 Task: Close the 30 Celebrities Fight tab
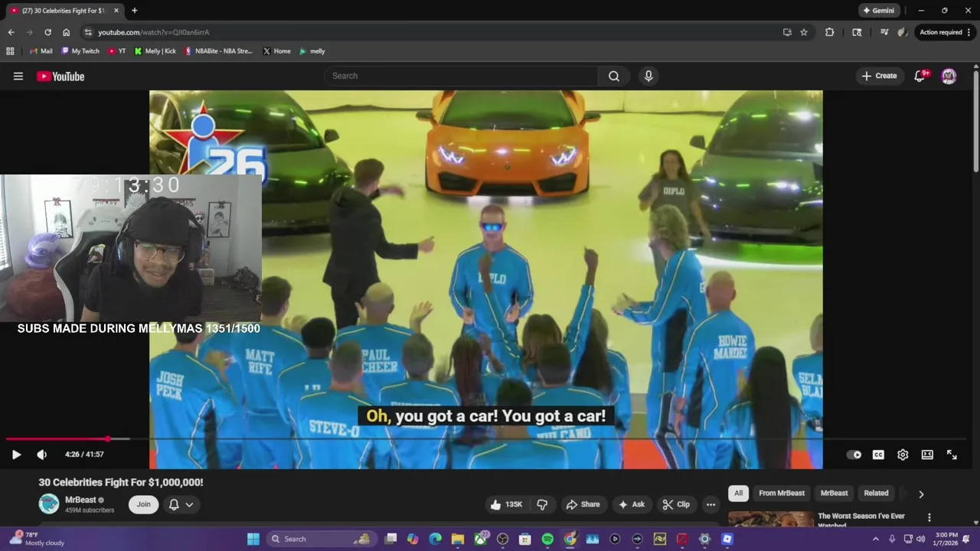[116, 11]
